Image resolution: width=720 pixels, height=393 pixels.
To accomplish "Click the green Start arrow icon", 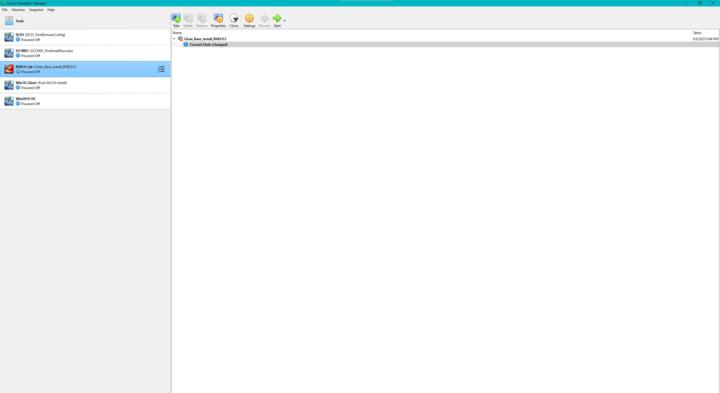I will point(277,18).
